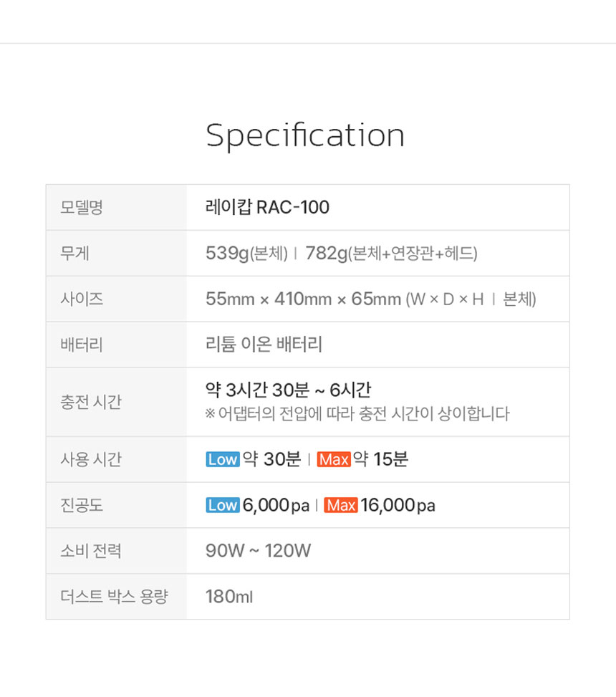Viewport: 616px width, 697px height.
Task: Click the Specification heading
Action: tap(306, 135)
